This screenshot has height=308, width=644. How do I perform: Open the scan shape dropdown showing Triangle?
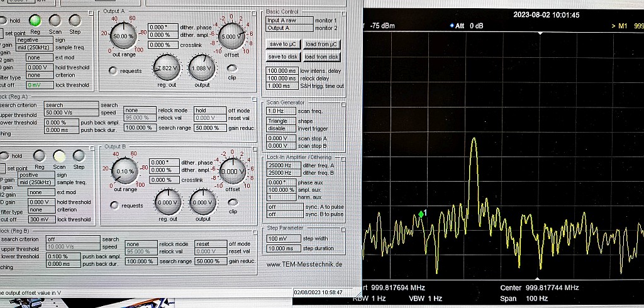[280, 121]
